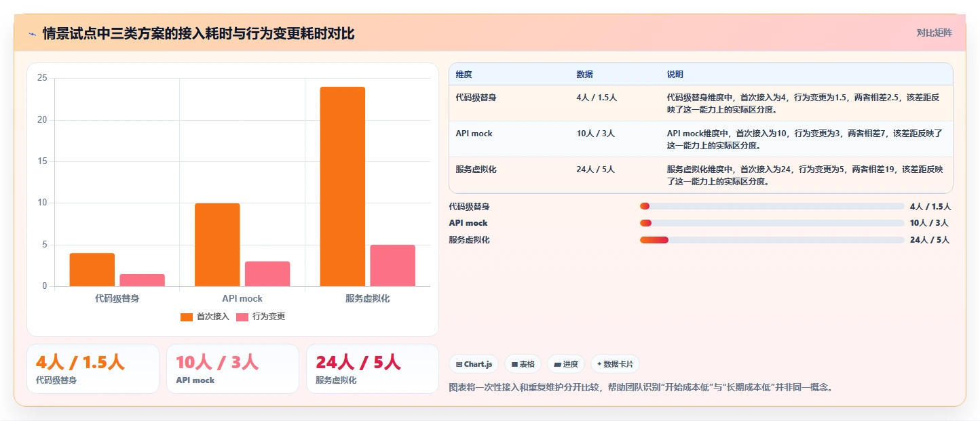Click the orange 首次接入 legend swatch
The width and height of the screenshot is (980, 421).
(187, 317)
